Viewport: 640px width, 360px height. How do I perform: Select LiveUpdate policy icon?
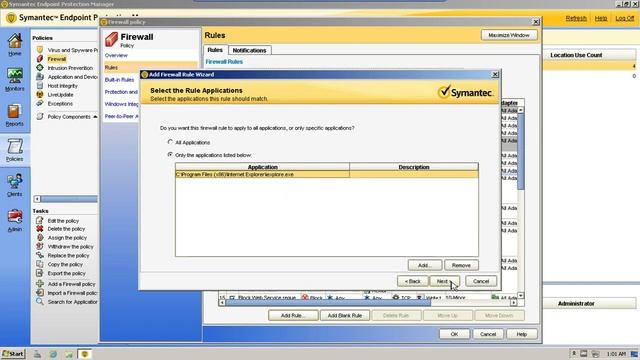[40, 95]
